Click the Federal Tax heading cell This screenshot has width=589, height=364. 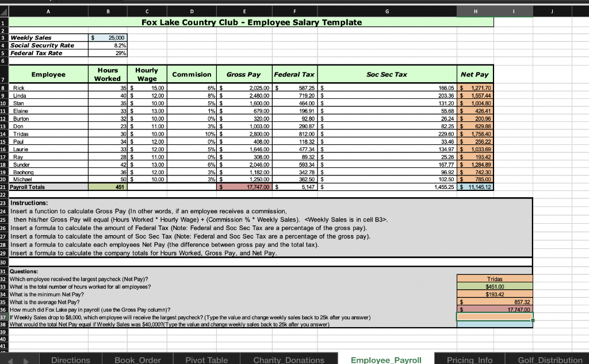[294, 74]
